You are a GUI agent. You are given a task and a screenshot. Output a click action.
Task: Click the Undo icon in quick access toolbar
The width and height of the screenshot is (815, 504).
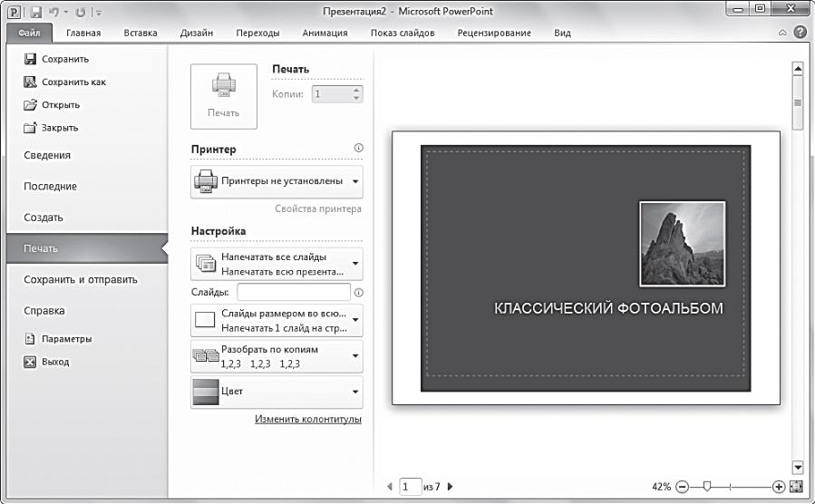[54, 12]
